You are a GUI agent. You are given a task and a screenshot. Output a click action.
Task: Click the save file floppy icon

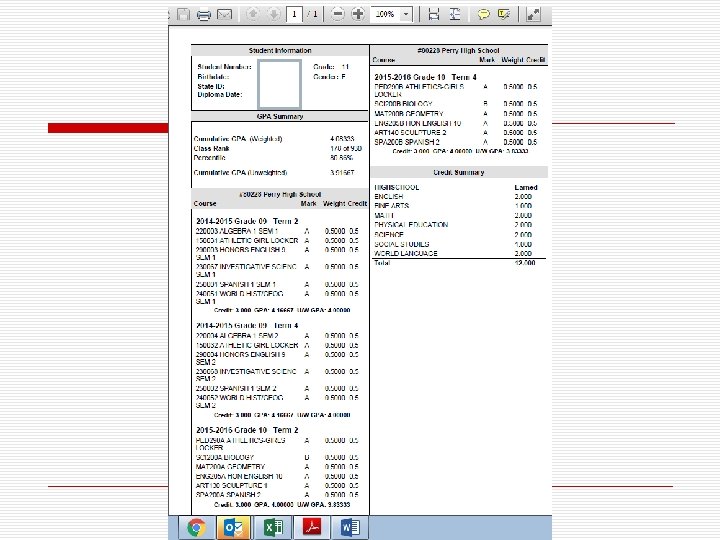(x=184, y=15)
